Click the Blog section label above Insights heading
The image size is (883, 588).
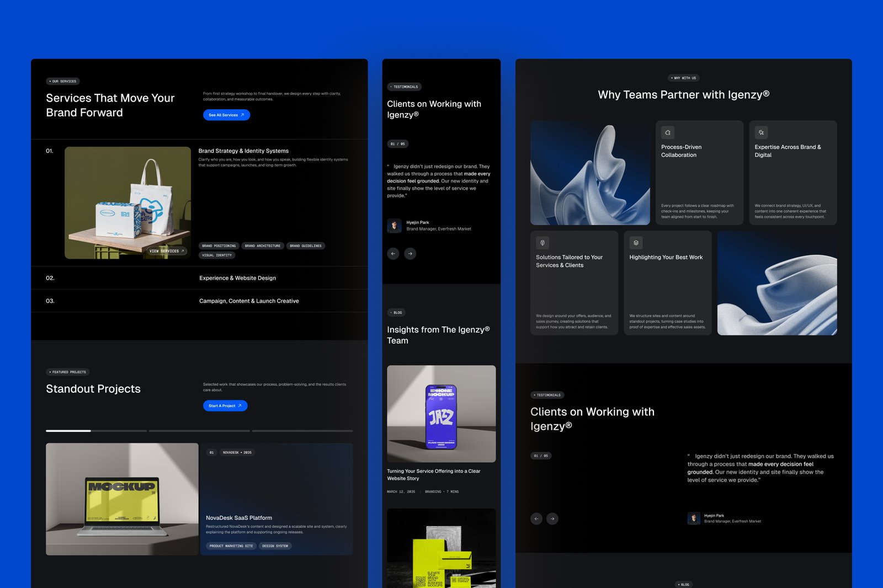coord(396,312)
